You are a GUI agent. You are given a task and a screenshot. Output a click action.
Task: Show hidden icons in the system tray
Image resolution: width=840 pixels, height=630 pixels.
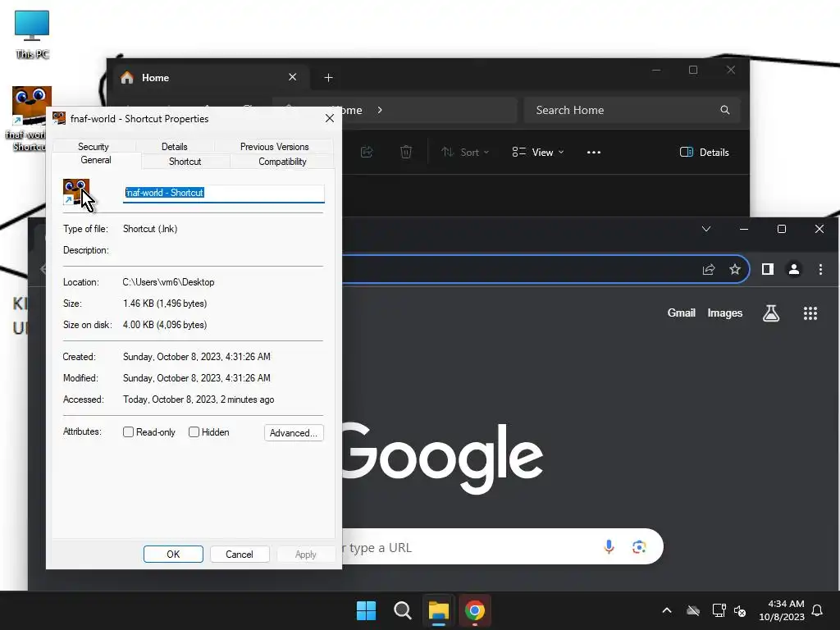[x=667, y=610]
